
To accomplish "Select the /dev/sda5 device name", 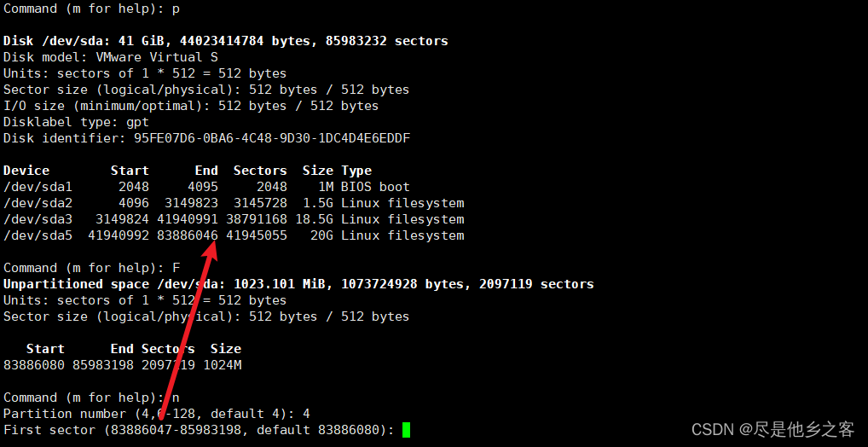I will coord(38,235).
